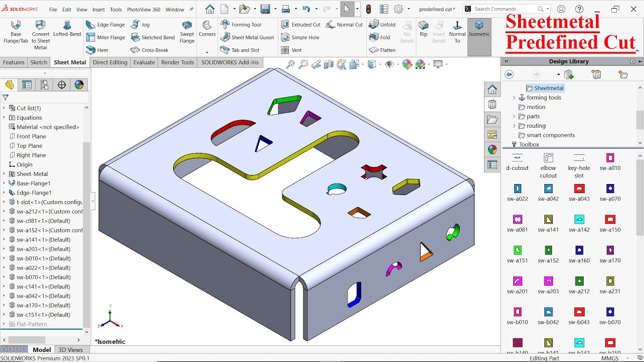Activate the Hem tool

point(97,50)
